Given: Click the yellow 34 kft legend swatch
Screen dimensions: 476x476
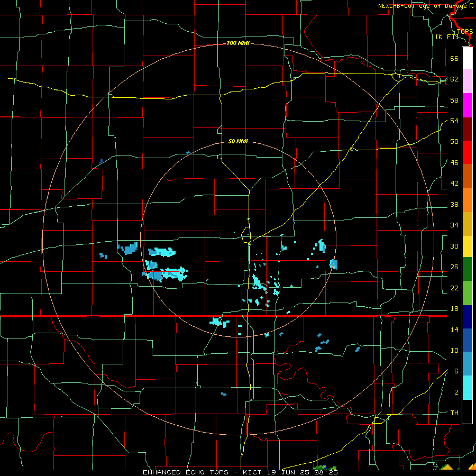Looking at the screenshot, I should point(467,246).
